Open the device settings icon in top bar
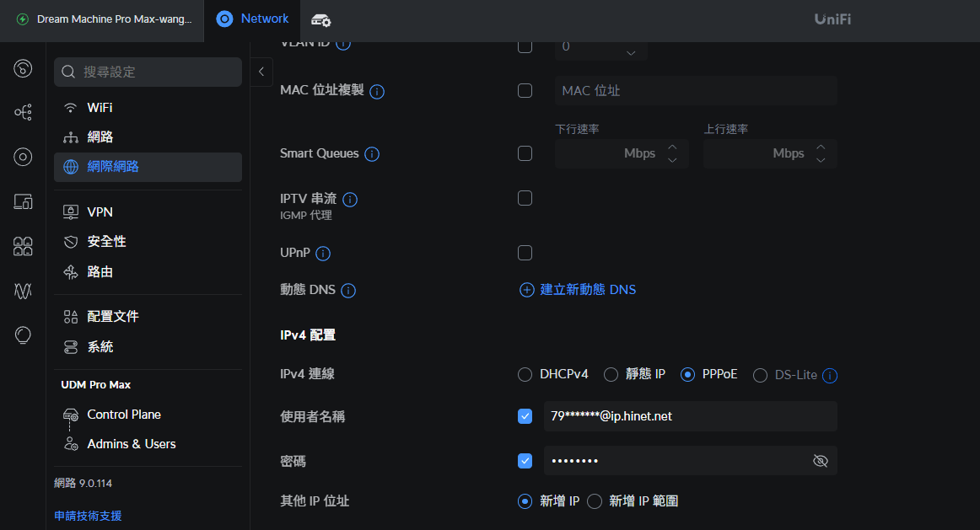980x530 pixels. pos(320,20)
